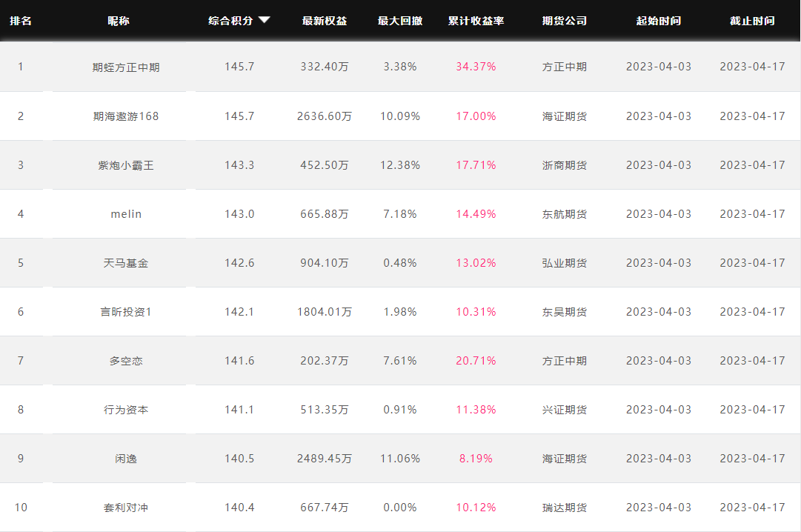801x532 pixels.
Task: Select equity value 2636.60万
Action: tap(325, 116)
